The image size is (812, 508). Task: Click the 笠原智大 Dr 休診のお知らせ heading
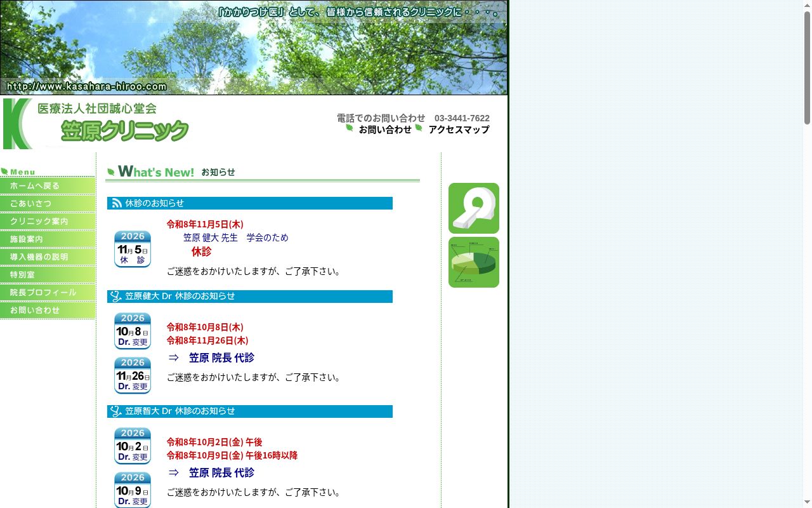(250, 411)
